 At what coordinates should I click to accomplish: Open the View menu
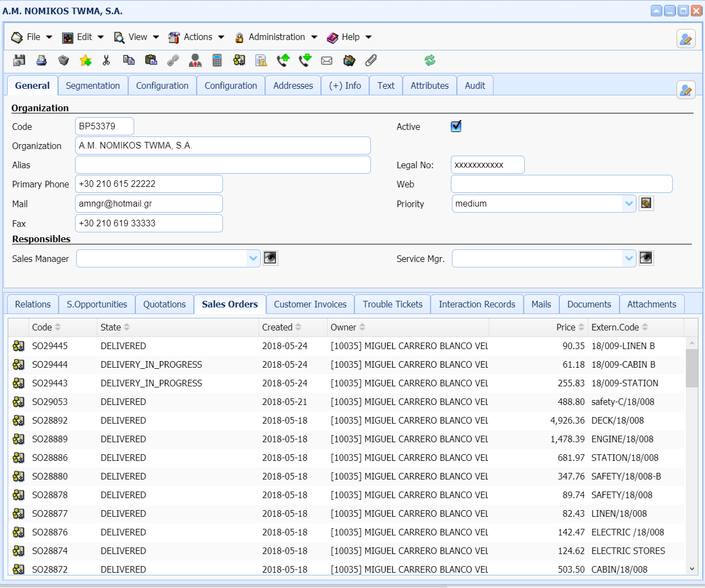point(136,37)
